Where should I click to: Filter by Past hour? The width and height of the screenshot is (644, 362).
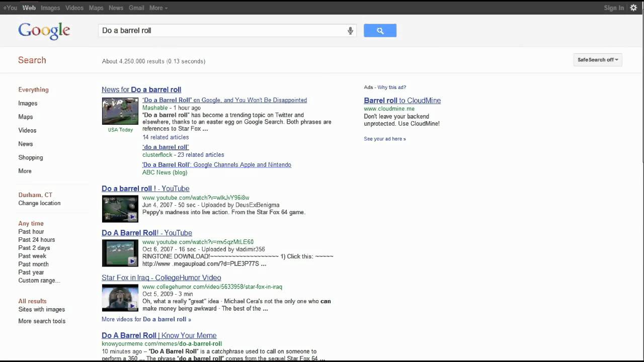(x=31, y=232)
